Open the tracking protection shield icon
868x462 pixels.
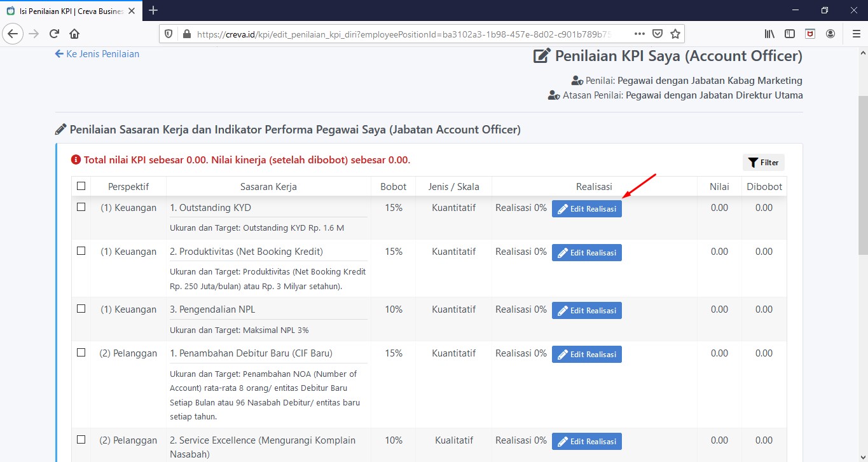point(169,34)
